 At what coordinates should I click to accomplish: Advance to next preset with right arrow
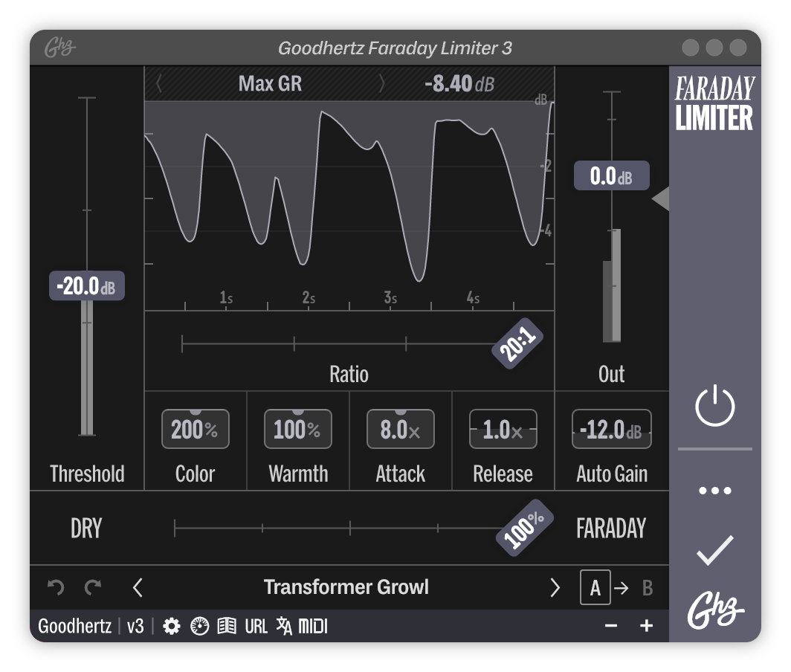coord(554,587)
